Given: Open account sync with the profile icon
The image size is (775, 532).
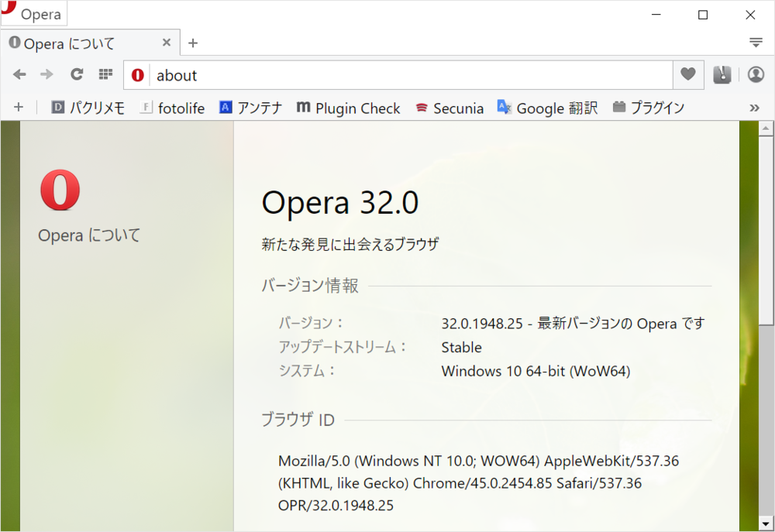Looking at the screenshot, I should click(756, 74).
